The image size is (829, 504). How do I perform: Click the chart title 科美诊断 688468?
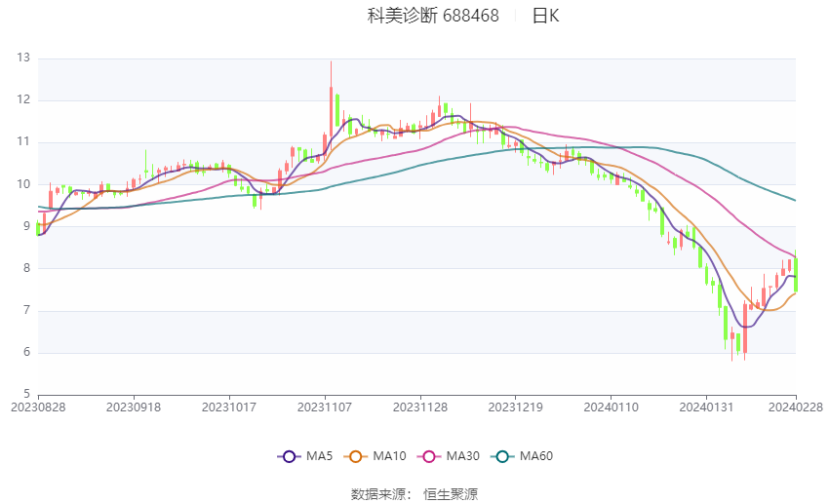(433, 16)
